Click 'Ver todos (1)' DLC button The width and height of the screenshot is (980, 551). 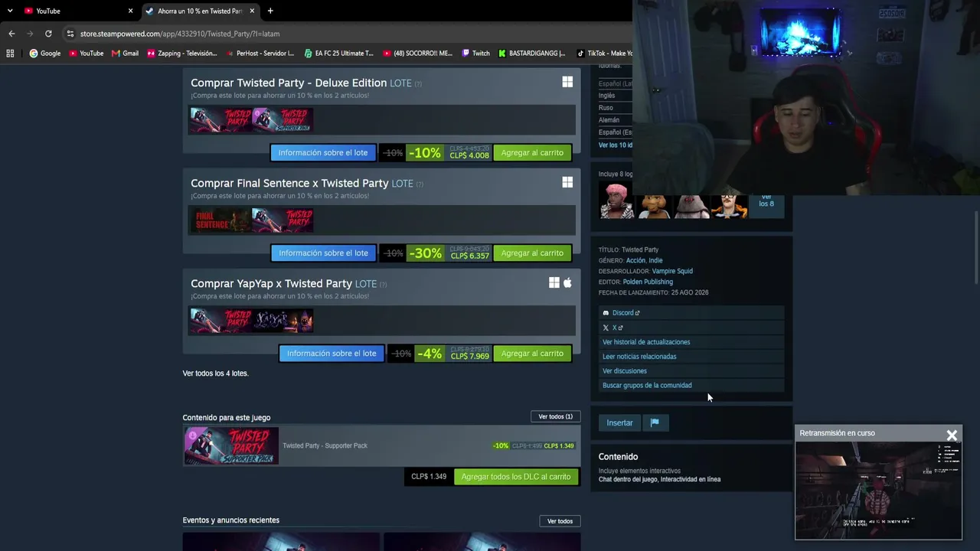pyautogui.click(x=555, y=417)
